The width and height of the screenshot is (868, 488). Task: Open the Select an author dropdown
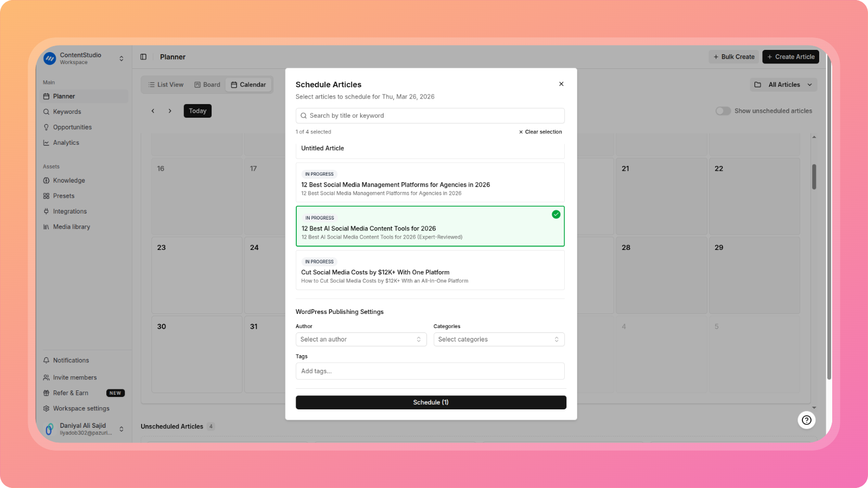[x=361, y=339]
